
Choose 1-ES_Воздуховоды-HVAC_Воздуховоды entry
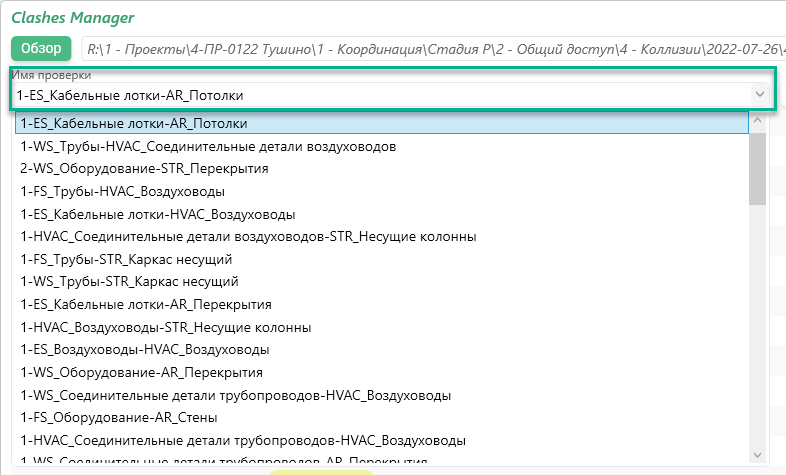(x=382, y=350)
